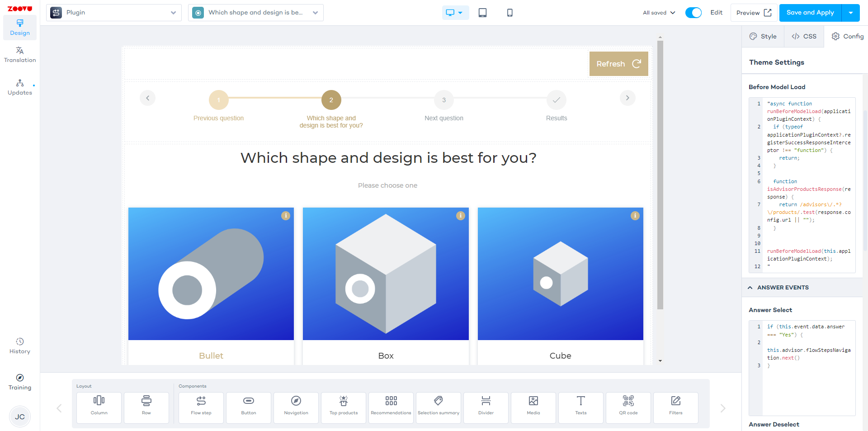Viewport: 868px width, 431px height.
Task: Toggle the Edit mode switch
Action: click(x=693, y=13)
